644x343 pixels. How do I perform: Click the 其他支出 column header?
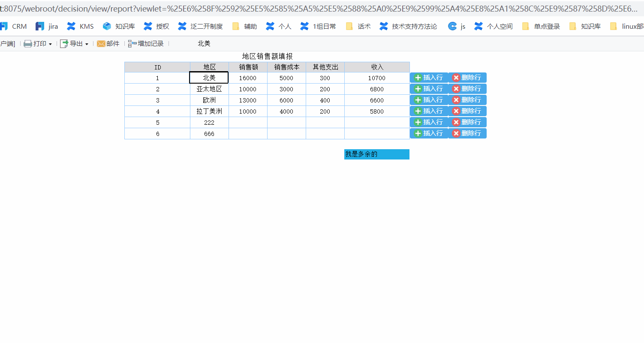[325, 67]
